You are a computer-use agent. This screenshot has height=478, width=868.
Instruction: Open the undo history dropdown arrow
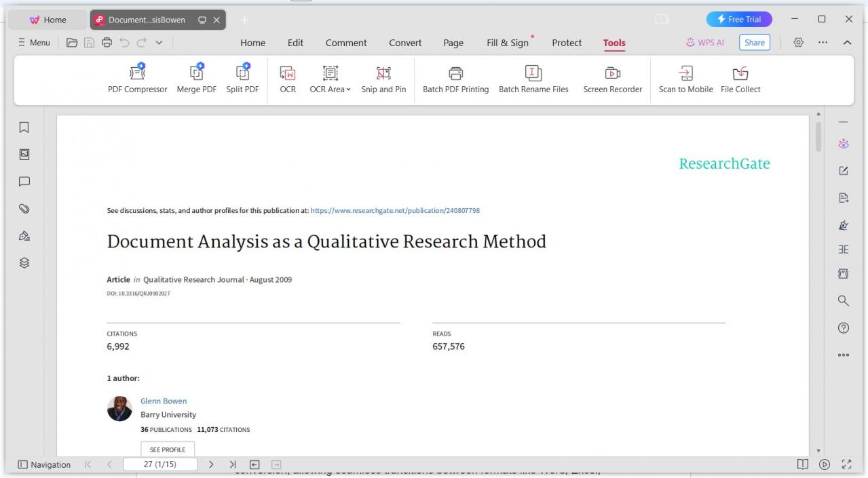coord(159,42)
